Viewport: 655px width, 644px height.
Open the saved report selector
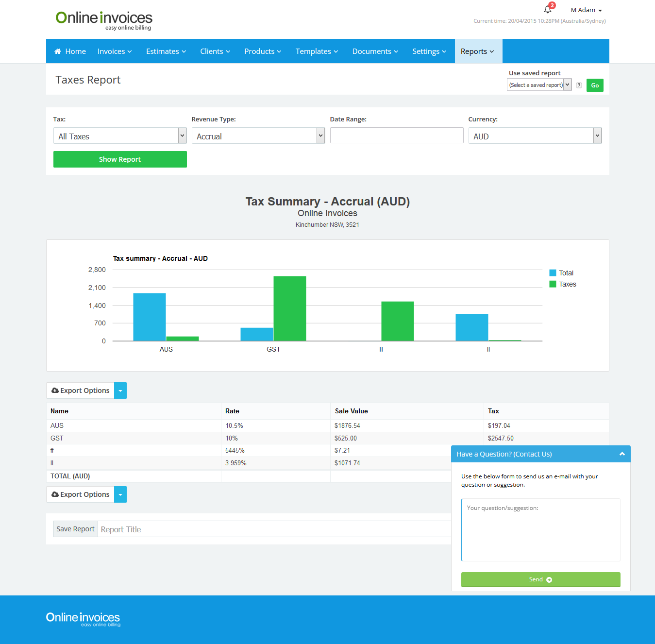(539, 85)
